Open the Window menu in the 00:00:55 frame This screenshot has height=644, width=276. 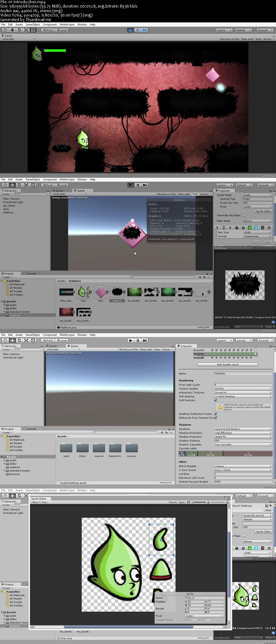click(82, 335)
